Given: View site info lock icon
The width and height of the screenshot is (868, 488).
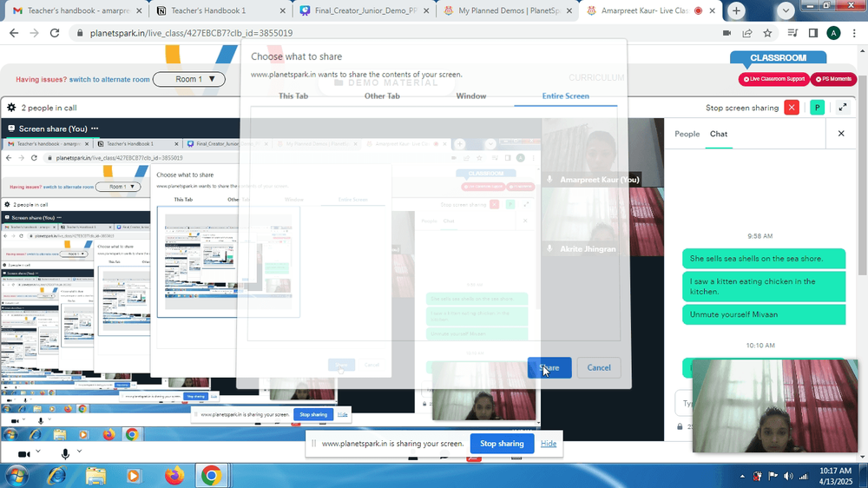Looking at the screenshot, I should coord(80,33).
